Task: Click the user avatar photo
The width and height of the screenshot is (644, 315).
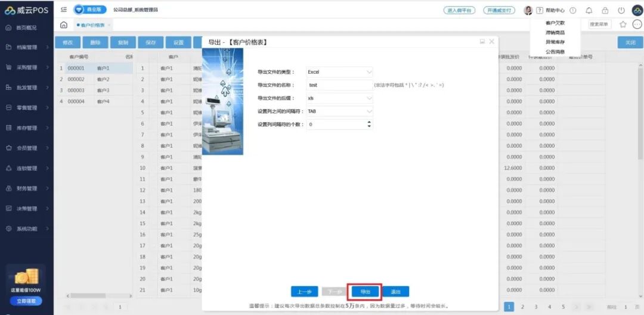Action: click(x=528, y=10)
